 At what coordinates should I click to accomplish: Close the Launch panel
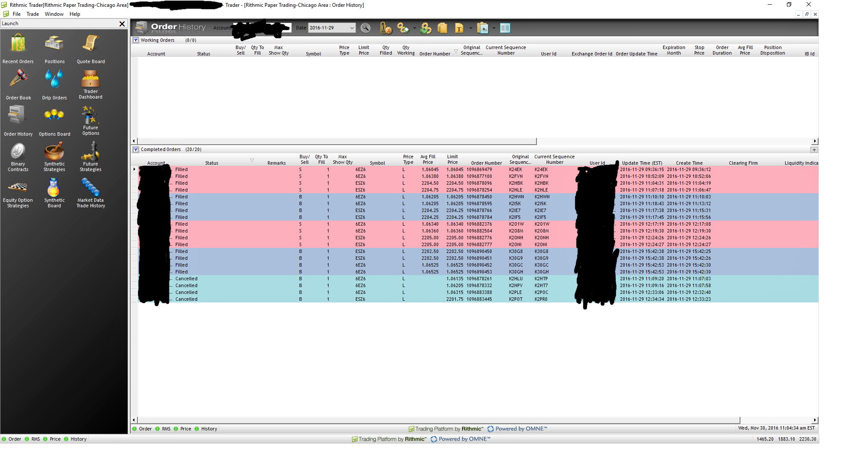click(x=122, y=24)
